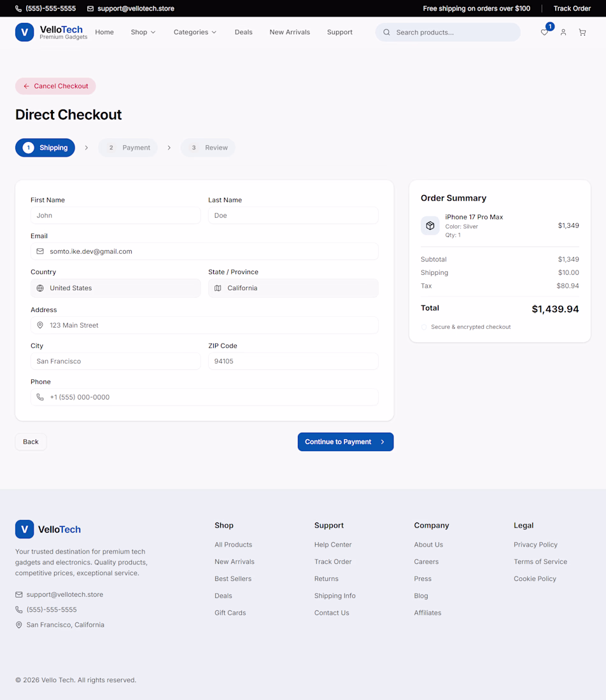Screen dimensions: 606x700
Task: Open footer Deals link
Action: pyautogui.click(x=223, y=596)
